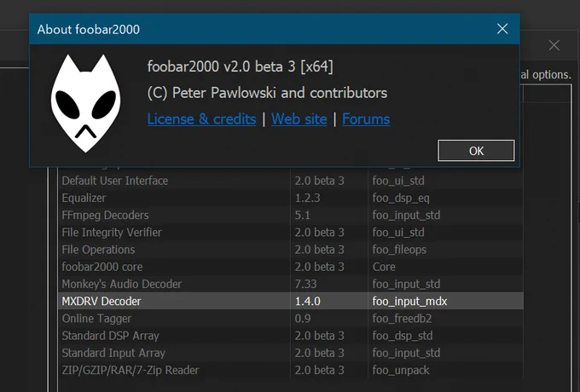The height and width of the screenshot is (392, 580).
Task: Click the foo_freedb2 module name
Action: (402, 319)
